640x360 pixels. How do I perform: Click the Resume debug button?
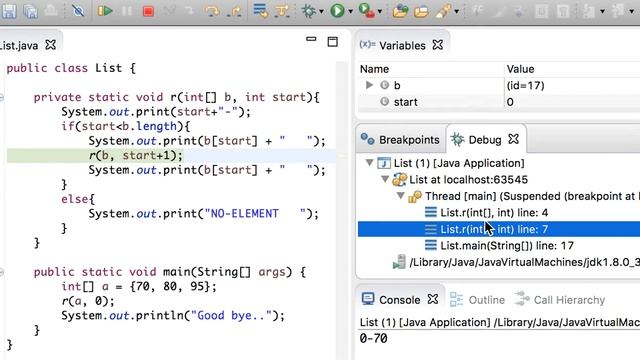[x=104, y=11]
